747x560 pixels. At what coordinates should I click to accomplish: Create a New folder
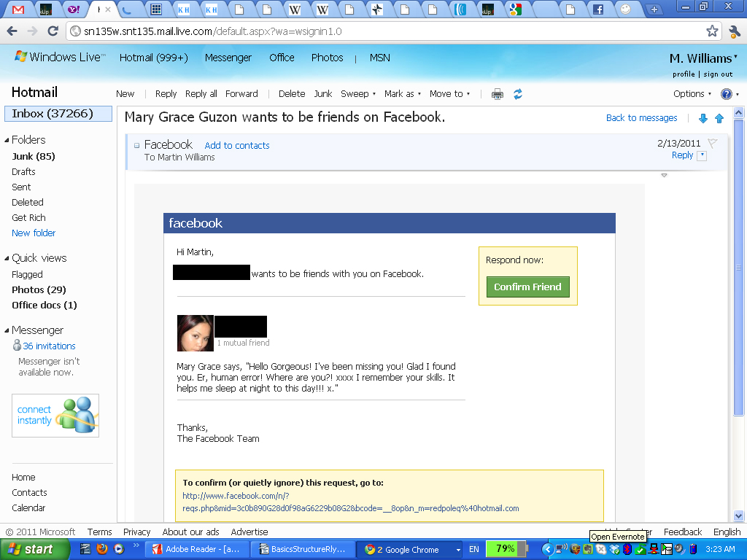point(34,233)
